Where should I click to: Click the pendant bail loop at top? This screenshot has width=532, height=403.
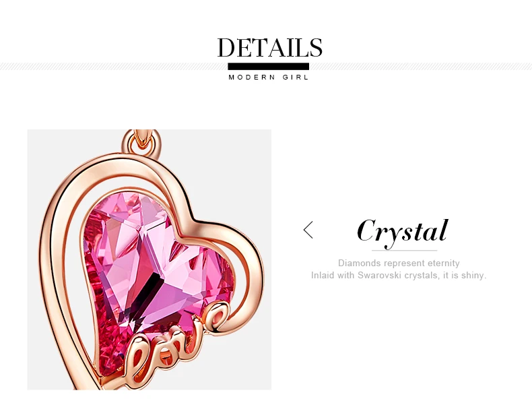click(142, 143)
